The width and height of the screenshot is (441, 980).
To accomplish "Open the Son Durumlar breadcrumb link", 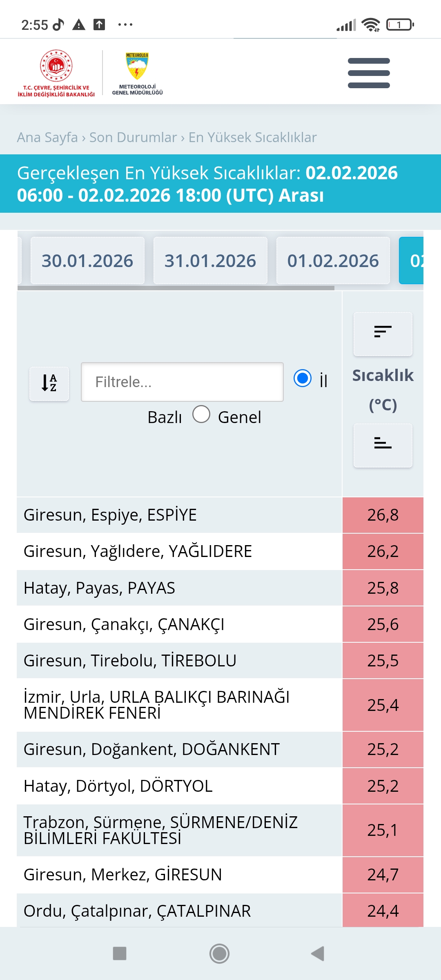I will click(x=133, y=138).
